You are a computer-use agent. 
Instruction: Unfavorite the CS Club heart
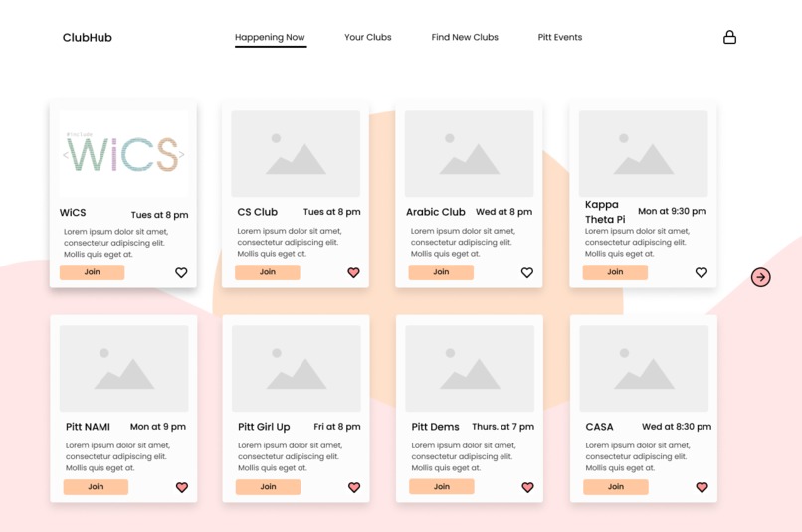coord(353,272)
